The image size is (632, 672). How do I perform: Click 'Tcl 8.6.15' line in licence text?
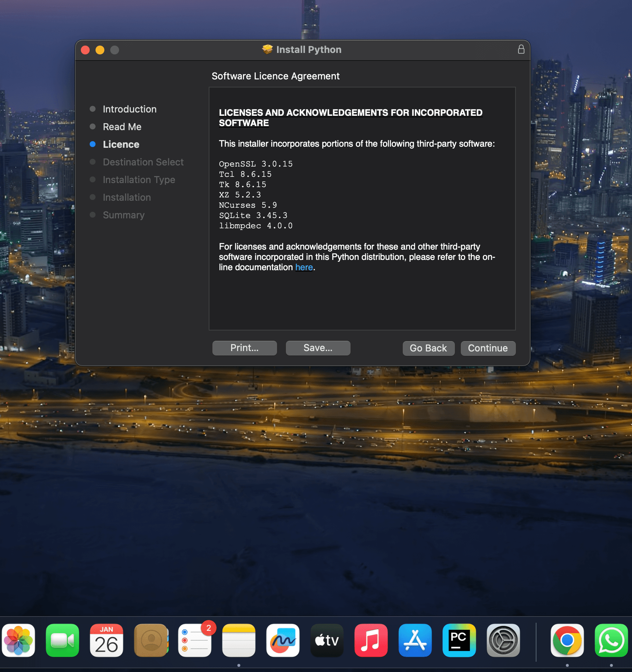[x=245, y=174]
